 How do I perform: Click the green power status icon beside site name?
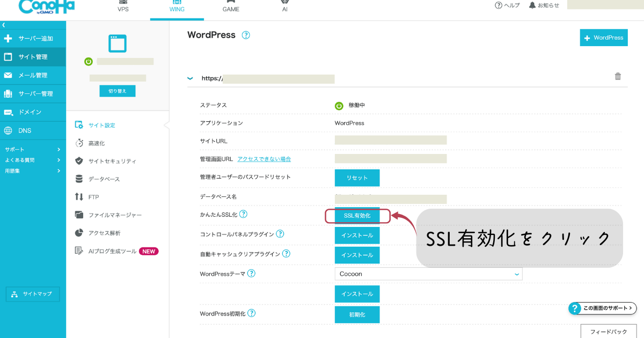pos(89,62)
